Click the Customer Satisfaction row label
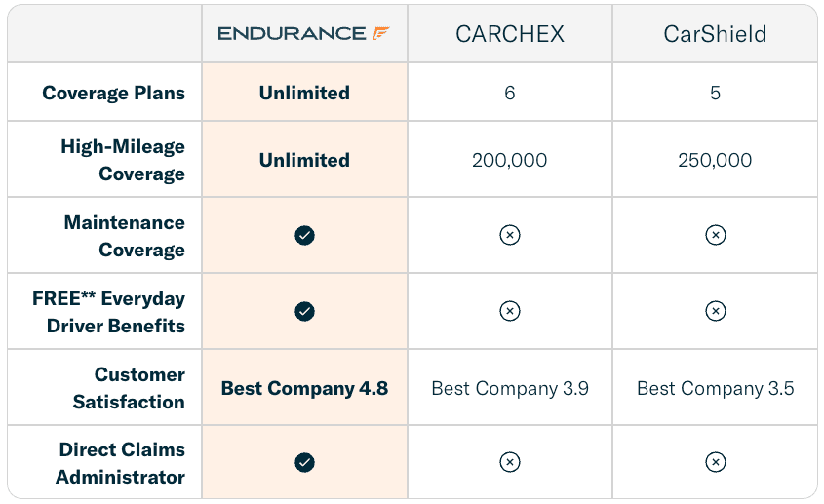The width and height of the screenshot is (824, 504). [x=129, y=388]
